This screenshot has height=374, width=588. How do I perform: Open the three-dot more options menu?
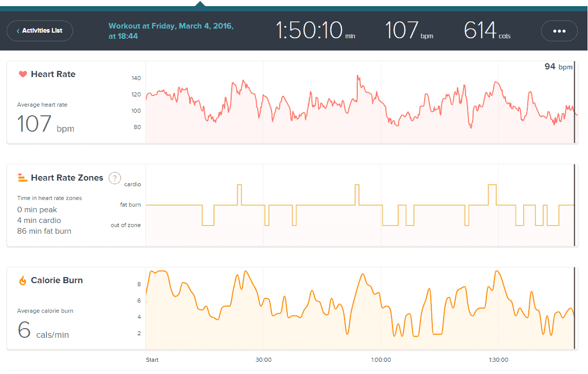pos(559,31)
